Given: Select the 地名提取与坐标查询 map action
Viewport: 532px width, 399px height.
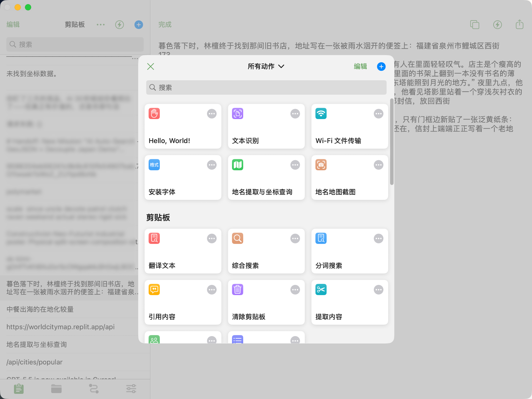Looking at the screenshot, I should coord(266,178).
